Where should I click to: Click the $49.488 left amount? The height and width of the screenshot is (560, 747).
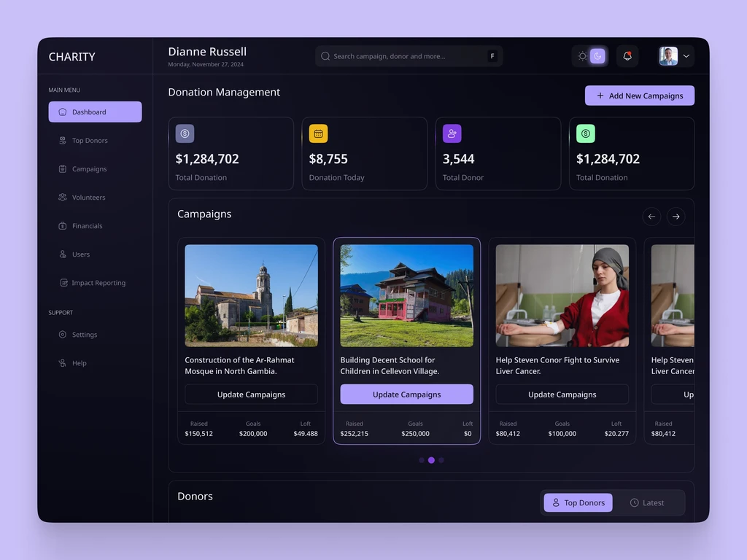(x=306, y=434)
